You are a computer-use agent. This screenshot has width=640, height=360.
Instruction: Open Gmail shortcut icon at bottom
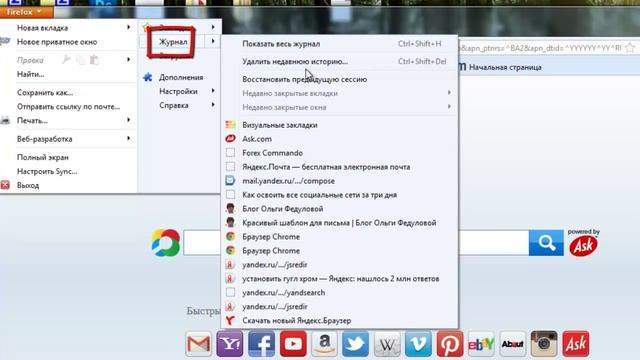point(198,344)
